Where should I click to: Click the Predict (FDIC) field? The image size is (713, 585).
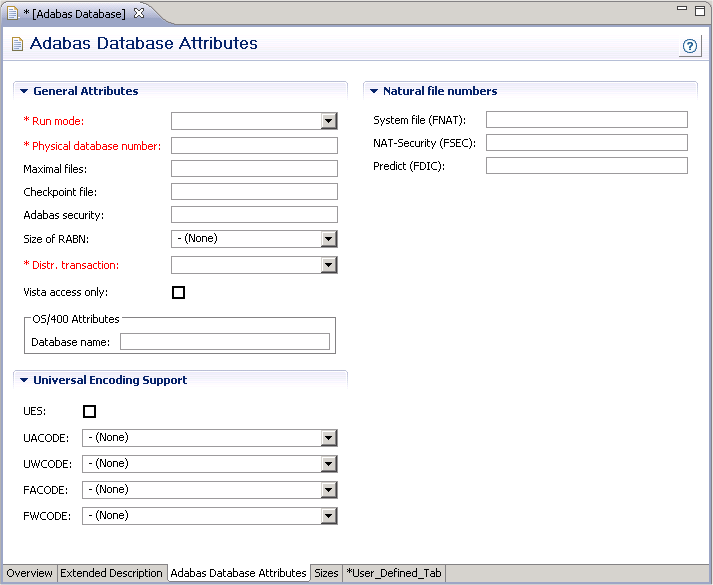click(587, 165)
